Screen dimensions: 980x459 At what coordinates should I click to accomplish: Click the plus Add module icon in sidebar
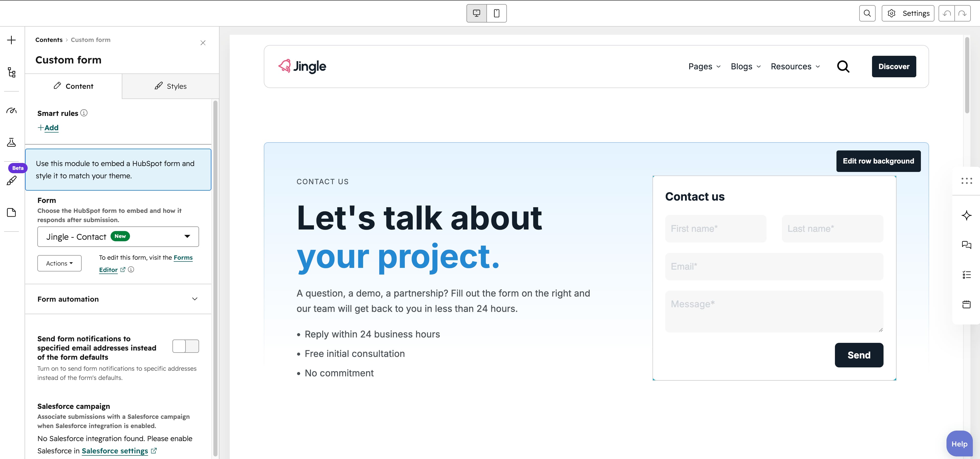[12, 40]
